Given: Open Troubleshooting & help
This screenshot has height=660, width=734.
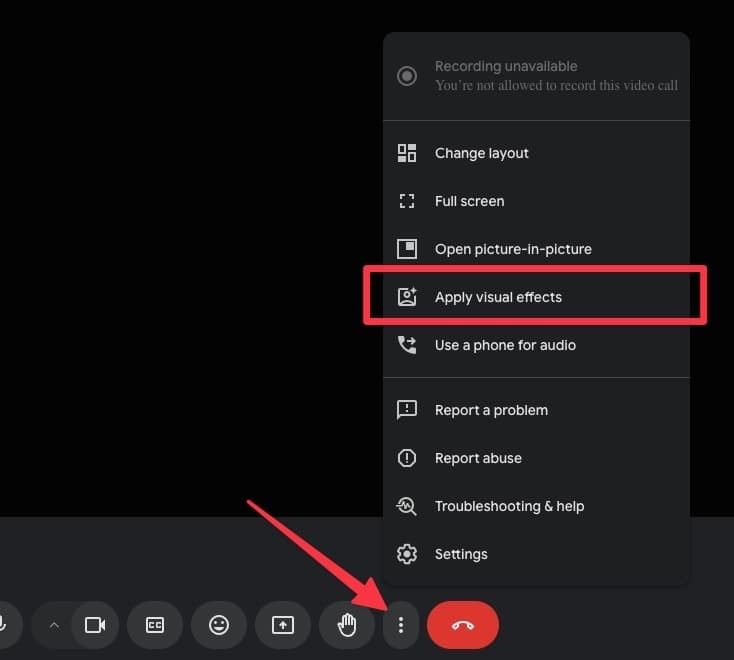Looking at the screenshot, I should (536, 506).
